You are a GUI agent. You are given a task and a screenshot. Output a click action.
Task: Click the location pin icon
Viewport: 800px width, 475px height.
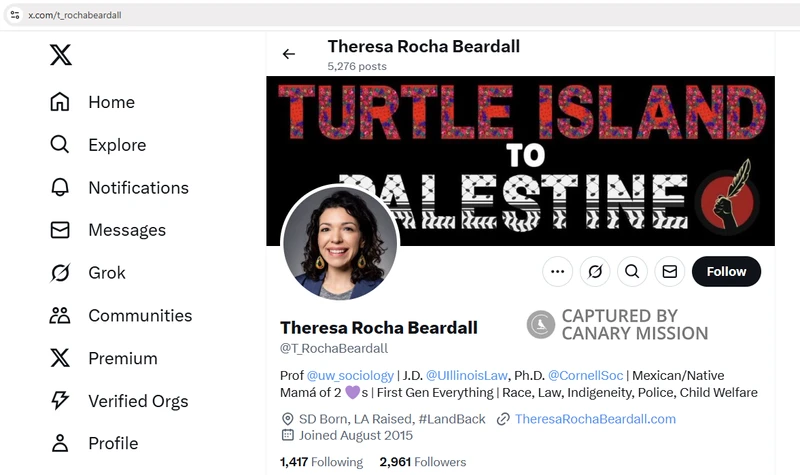[287, 419]
